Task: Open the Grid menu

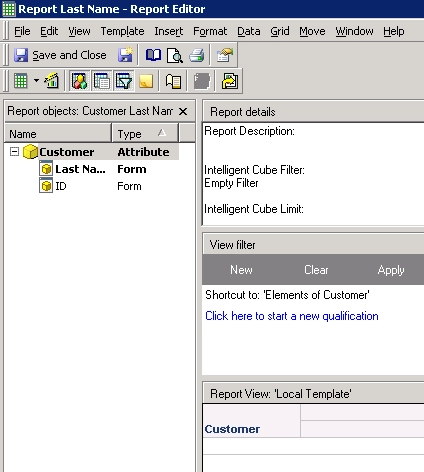Action: pos(280,31)
